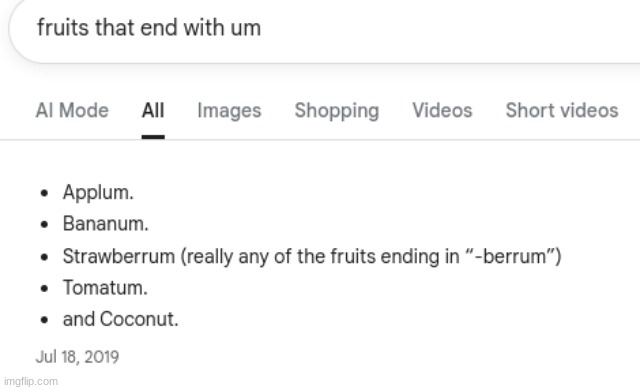
Task: Go to the Shopping tab
Action: point(337,111)
